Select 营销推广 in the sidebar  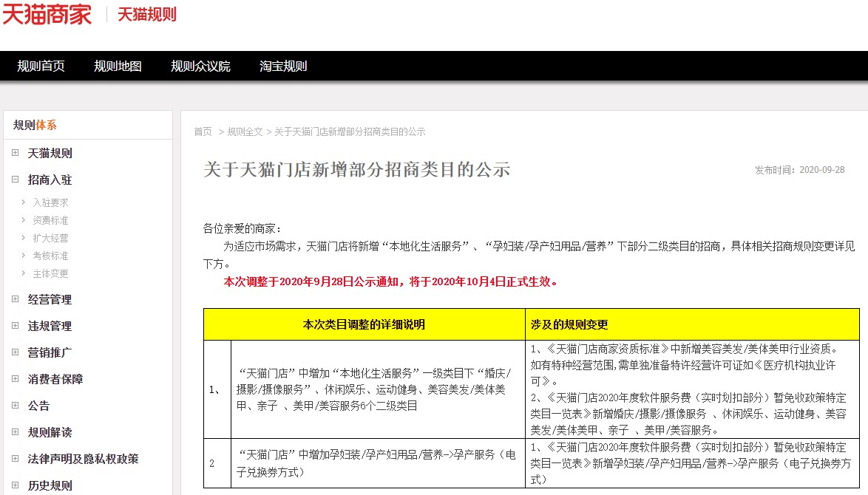click(x=50, y=353)
